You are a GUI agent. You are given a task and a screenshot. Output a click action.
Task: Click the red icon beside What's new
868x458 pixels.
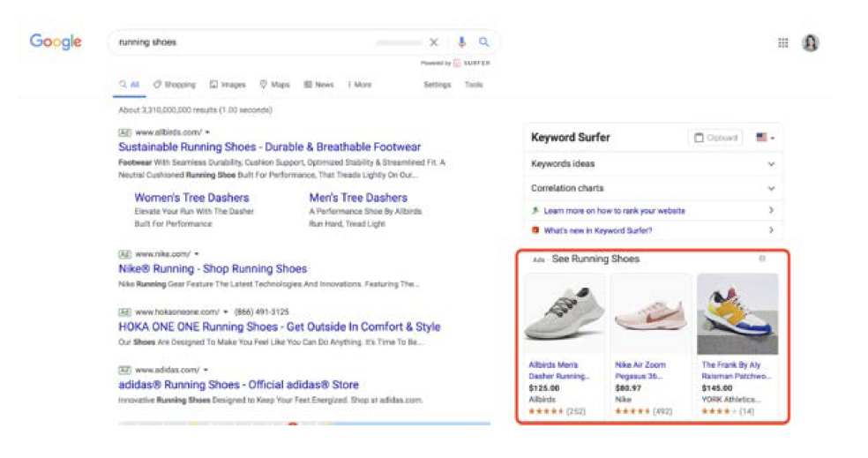click(x=535, y=230)
